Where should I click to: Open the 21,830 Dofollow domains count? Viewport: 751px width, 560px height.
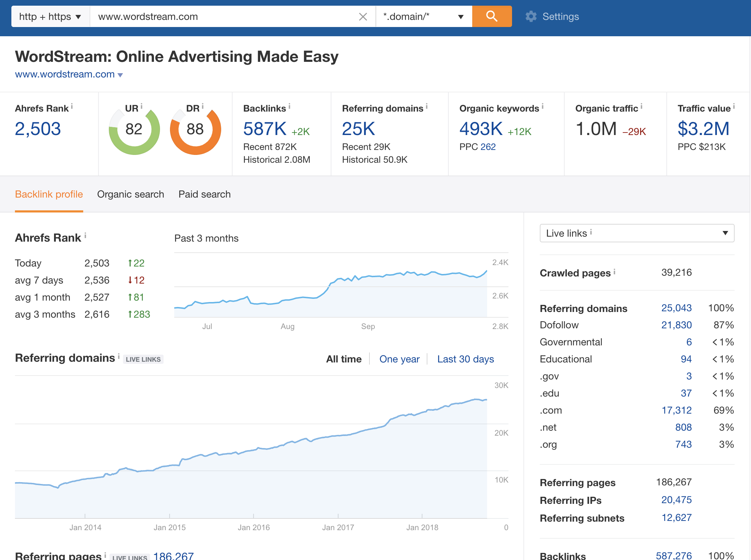(677, 325)
